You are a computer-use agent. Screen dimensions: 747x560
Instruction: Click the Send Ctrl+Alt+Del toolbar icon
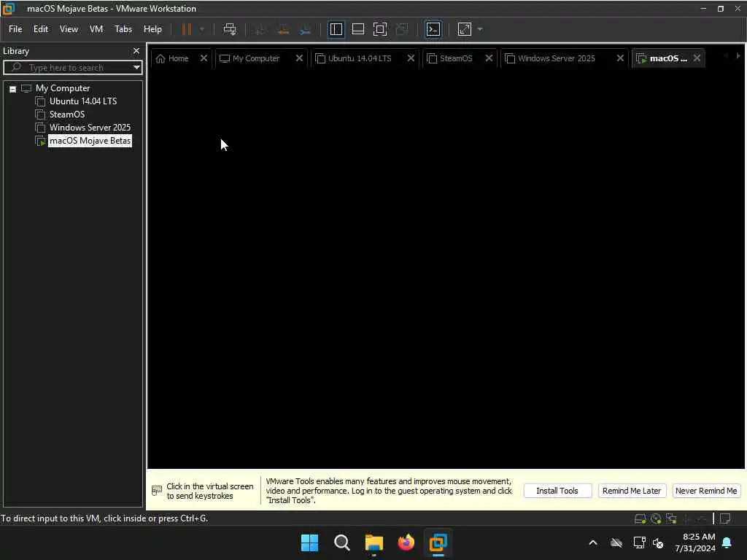click(230, 29)
